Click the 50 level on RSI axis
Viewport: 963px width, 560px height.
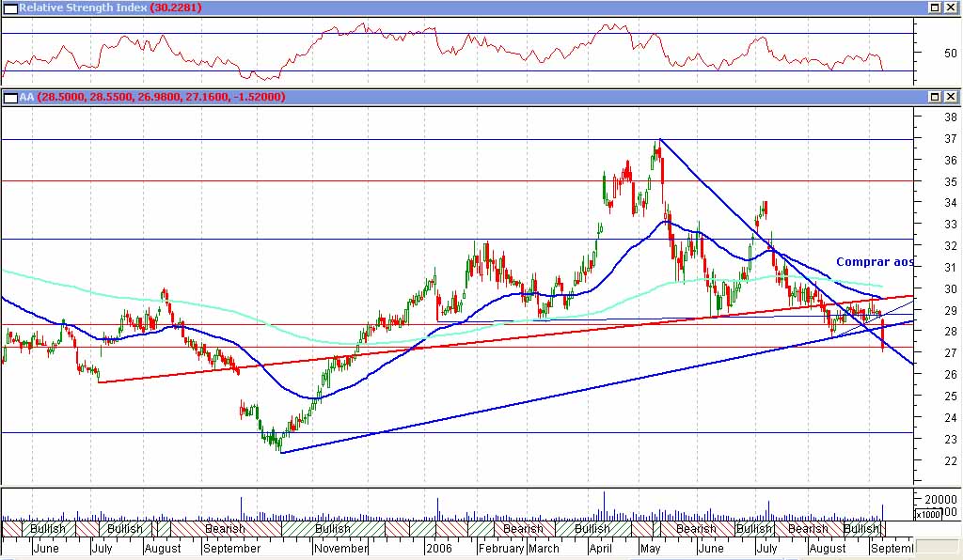tap(950, 53)
